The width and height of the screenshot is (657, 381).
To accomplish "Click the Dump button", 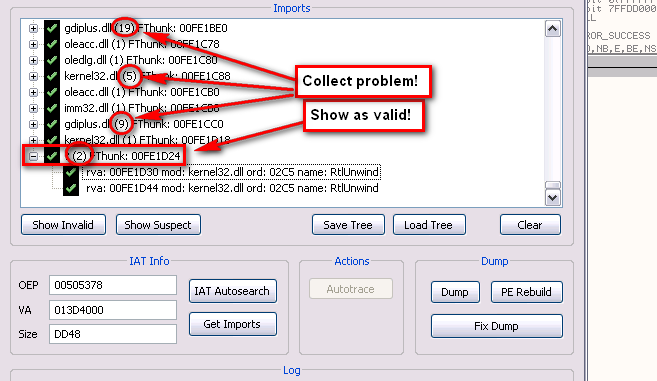I will click(455, 292).
